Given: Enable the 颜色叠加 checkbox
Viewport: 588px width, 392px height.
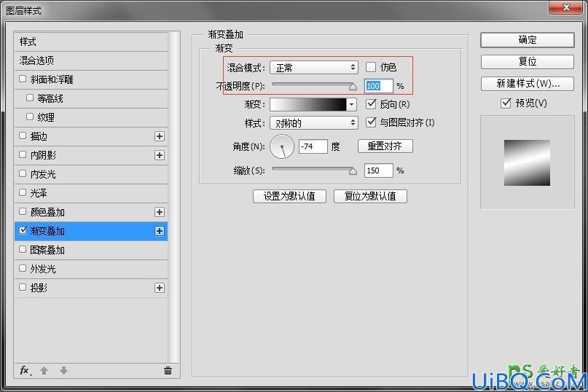Looking at the screenshot, I should click(23, 211).
